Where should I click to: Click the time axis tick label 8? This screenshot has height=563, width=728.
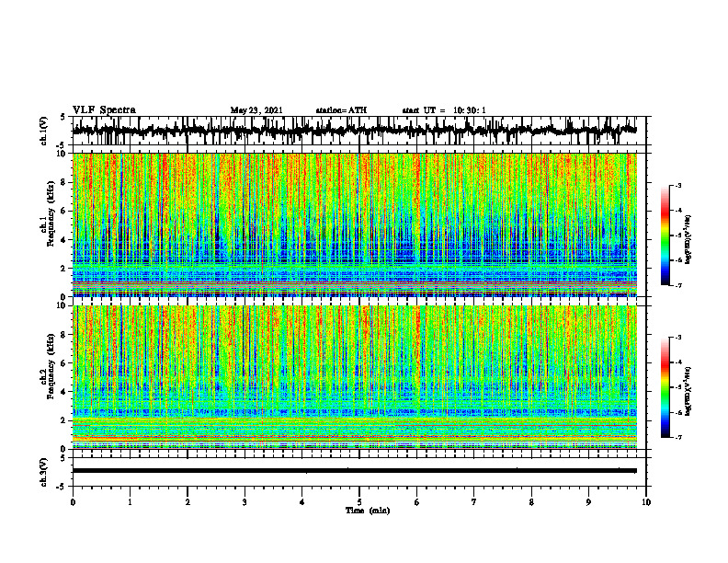[531, 502]
